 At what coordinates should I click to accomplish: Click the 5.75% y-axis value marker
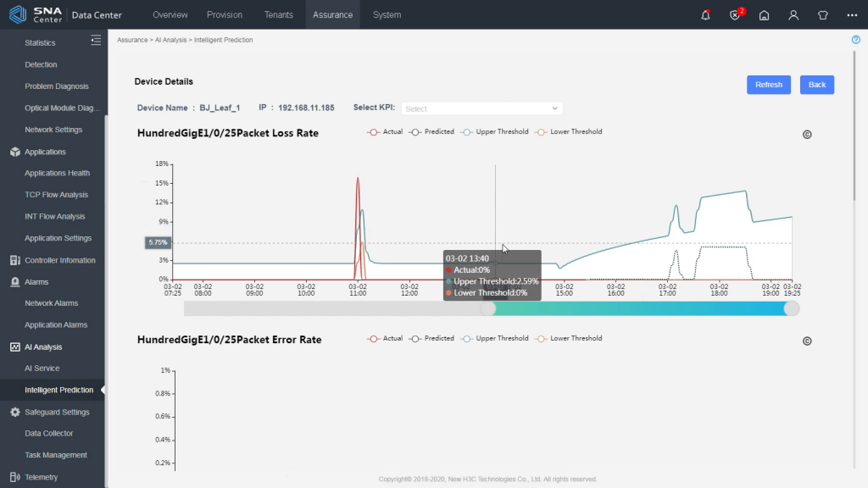tap(158, 242)
